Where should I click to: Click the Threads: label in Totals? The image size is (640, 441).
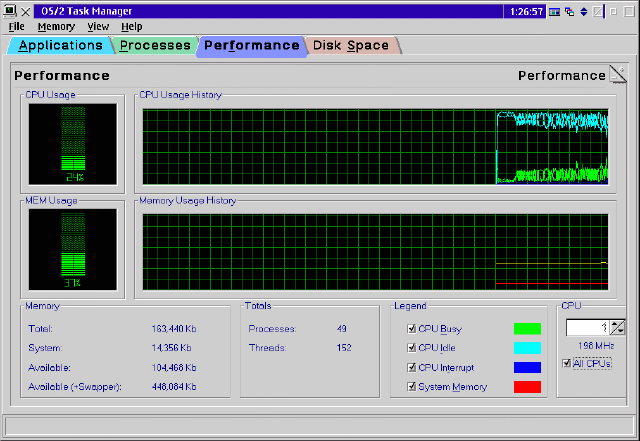pos(267,348)
